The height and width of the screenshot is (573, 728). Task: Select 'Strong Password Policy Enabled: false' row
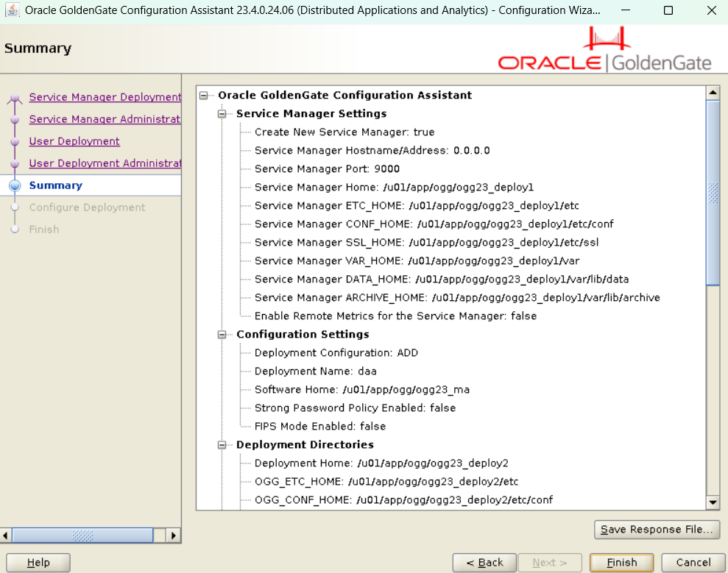tap(355, 408)
